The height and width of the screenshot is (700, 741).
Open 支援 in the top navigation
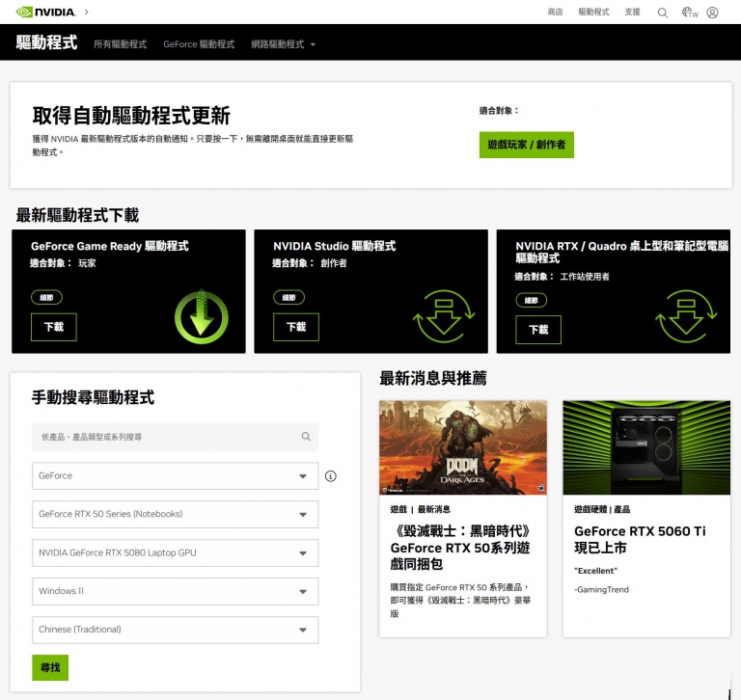click(632, 12)
